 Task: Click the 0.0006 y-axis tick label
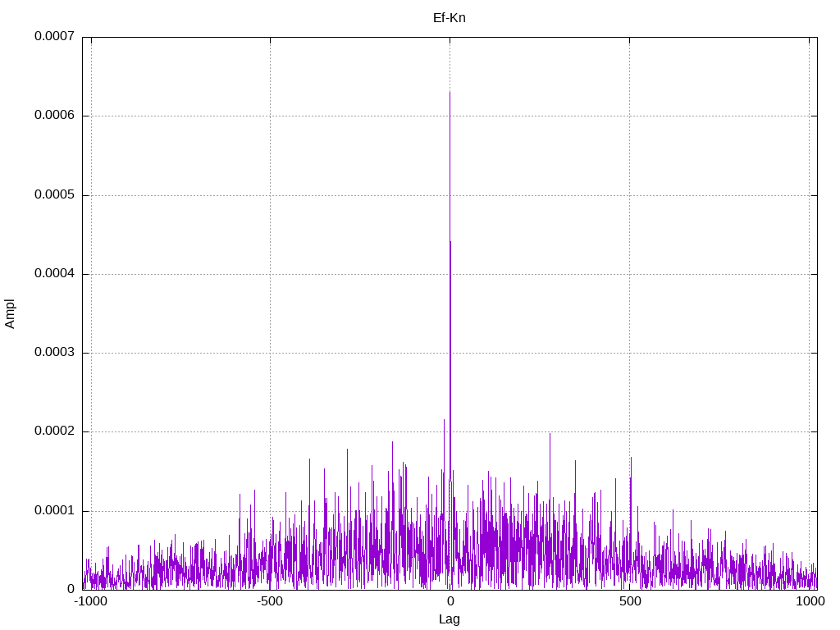pyautogui.click(x=55, y=115)
